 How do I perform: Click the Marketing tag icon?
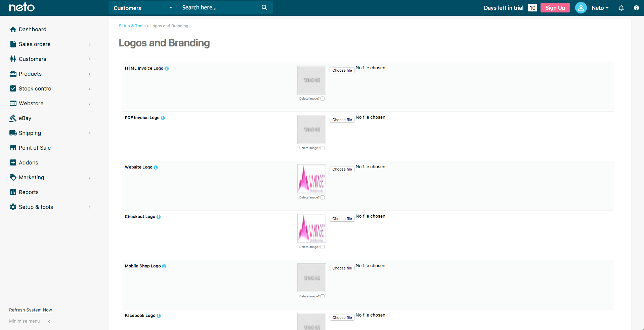click(x=13, y=177)
